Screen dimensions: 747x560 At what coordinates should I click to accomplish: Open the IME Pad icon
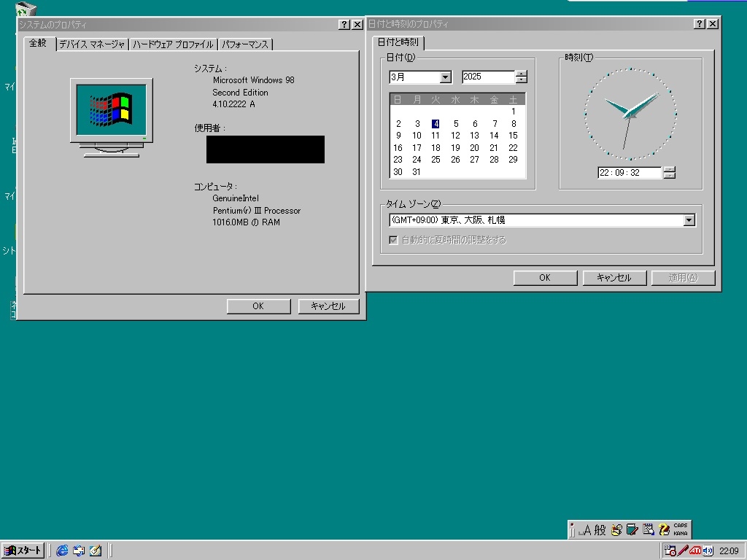(616, 529)
